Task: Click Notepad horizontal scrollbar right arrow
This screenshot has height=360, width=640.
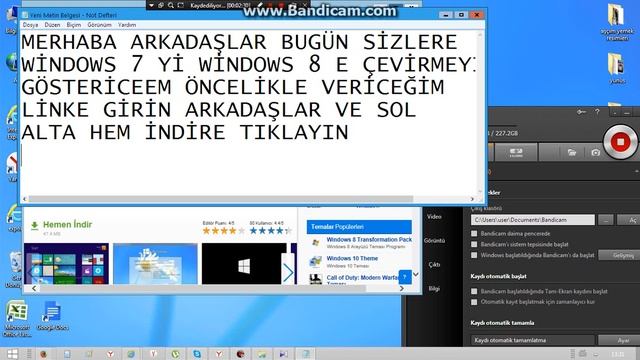Action: (x=472, y=199)
